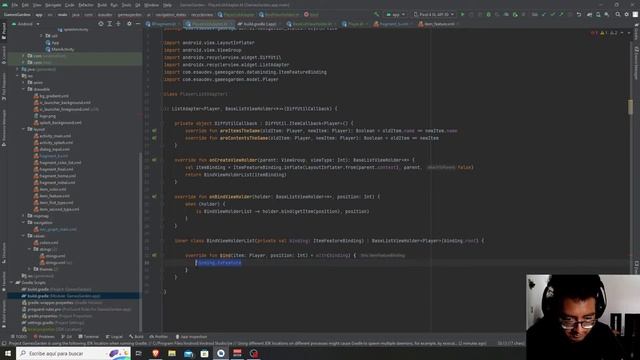Select activity_main.xml in layout folder
The image size is (640, 360).
point(52,136)
